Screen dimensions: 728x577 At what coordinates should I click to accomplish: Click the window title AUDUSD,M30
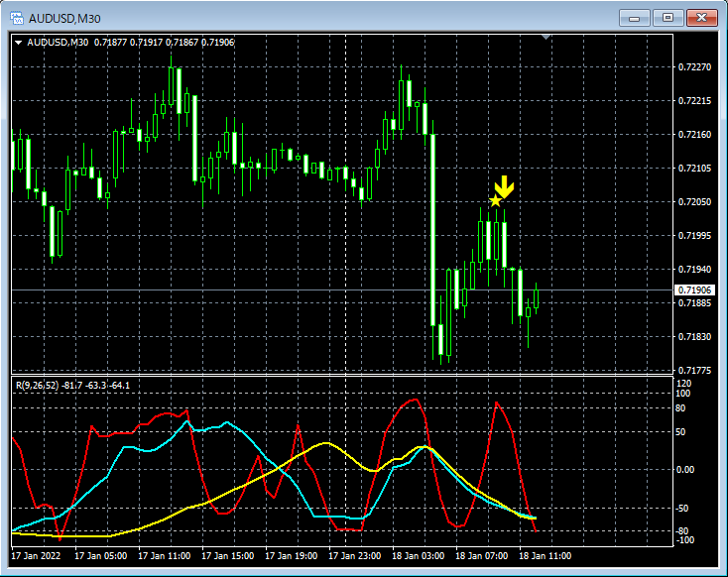[64, 19]
